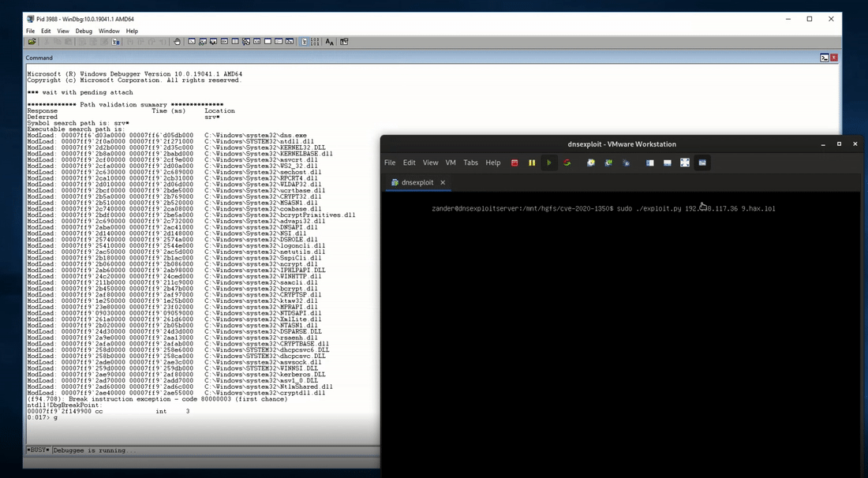Click the '*** wait with pending attach' line
This screenshot has width=868, height=478.
click(80, 92)
